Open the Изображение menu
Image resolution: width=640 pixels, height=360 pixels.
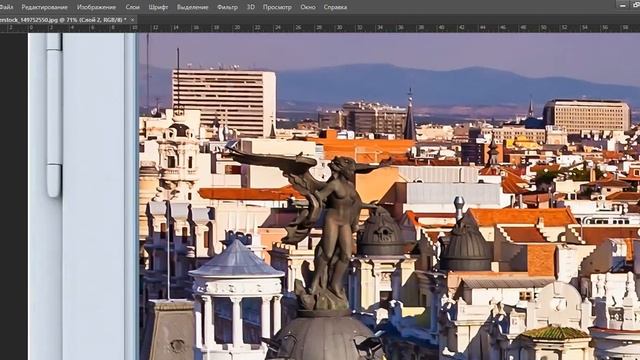96,7
